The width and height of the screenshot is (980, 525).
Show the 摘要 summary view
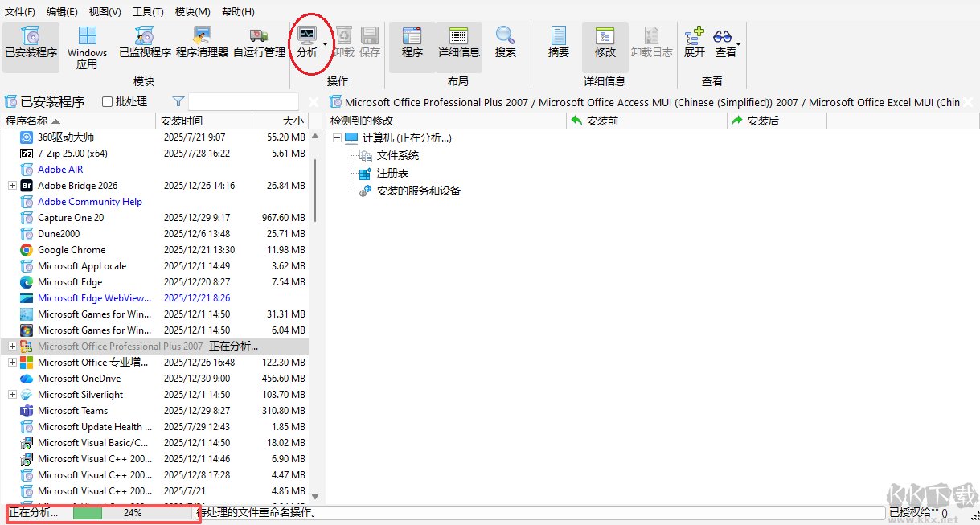coord(559,42)
